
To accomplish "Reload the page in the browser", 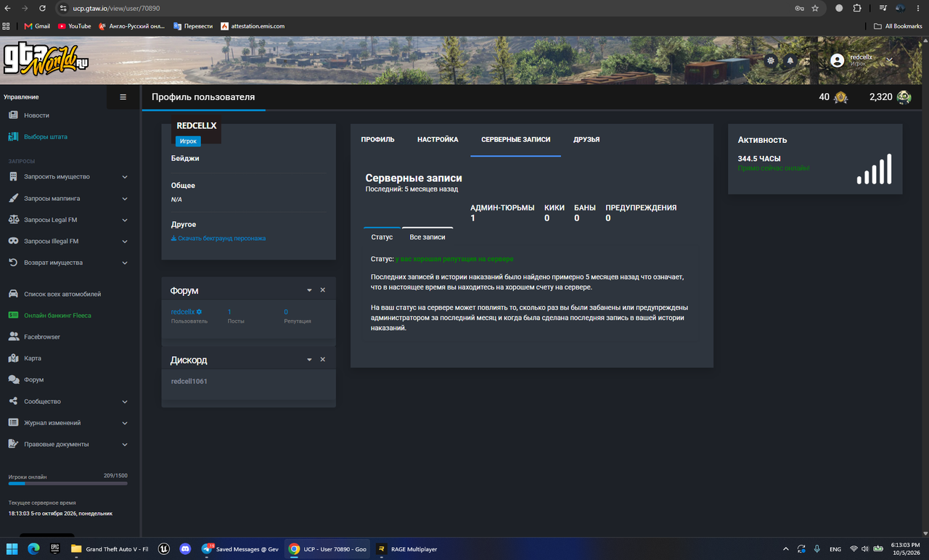I will (42, 9).
